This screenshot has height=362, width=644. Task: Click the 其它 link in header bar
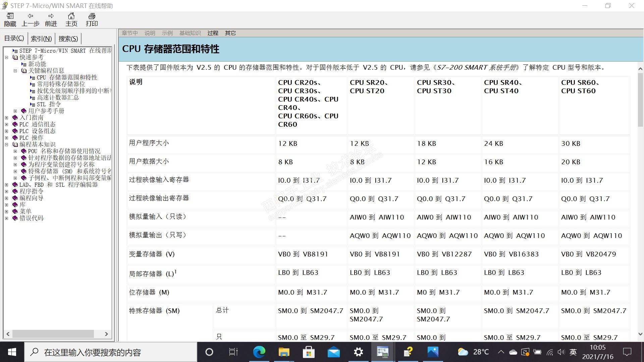click(230, 33)
